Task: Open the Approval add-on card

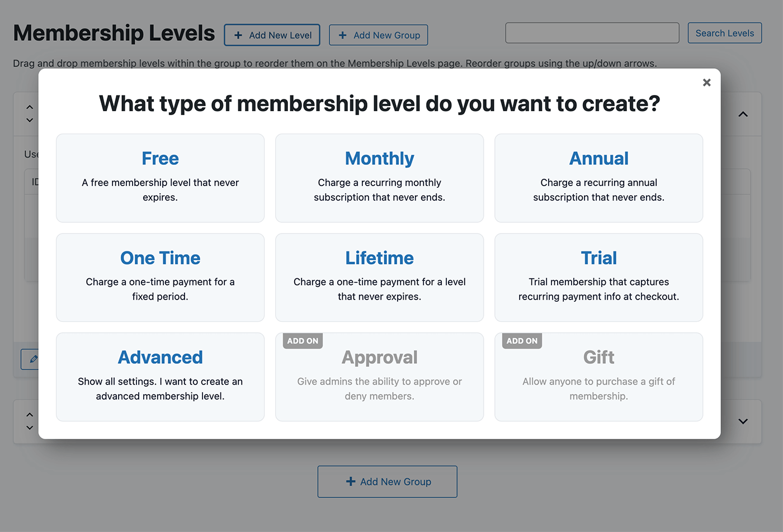Action: click(379, 377)
